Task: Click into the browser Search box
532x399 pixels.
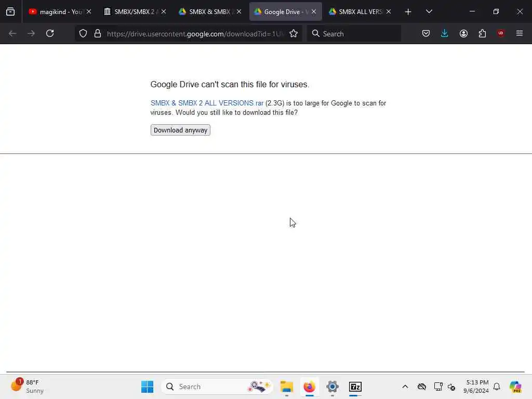Action: 354,34
